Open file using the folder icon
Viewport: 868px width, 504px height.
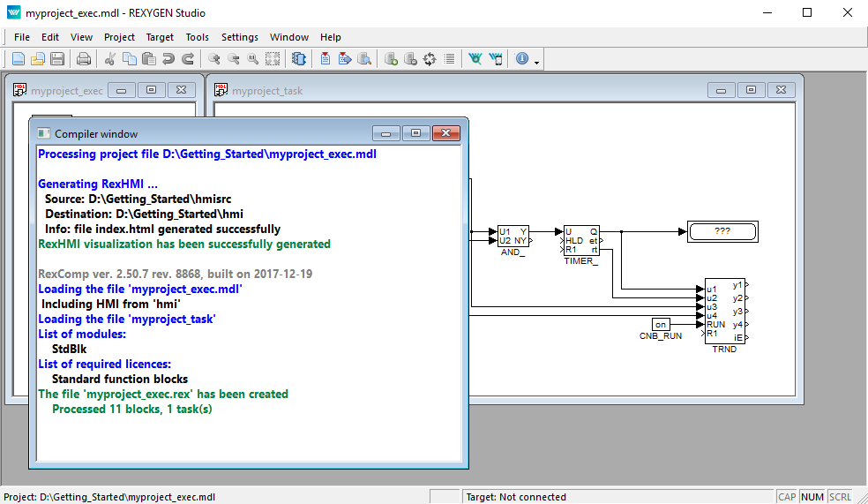pyautogui.click(x=38, y=59)
